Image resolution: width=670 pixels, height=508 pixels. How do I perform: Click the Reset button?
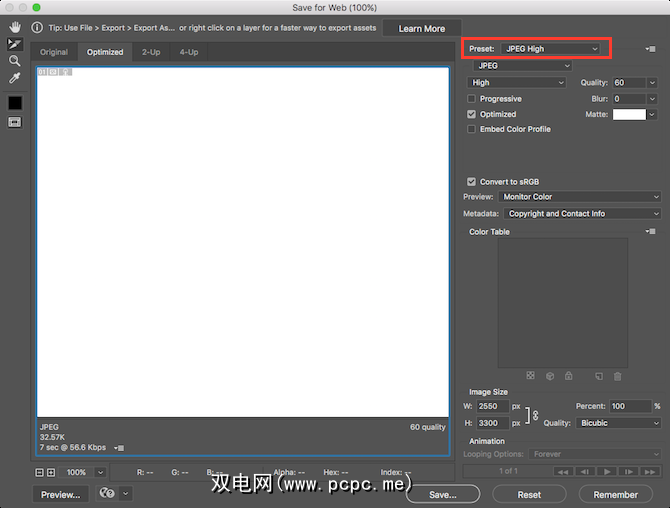click(x=529, y=495)
